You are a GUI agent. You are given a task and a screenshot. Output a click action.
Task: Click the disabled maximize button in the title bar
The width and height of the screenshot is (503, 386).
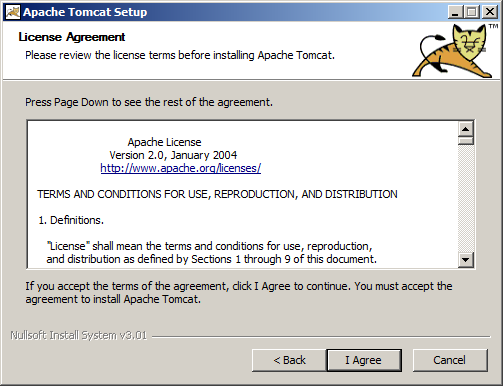(471, 12)
